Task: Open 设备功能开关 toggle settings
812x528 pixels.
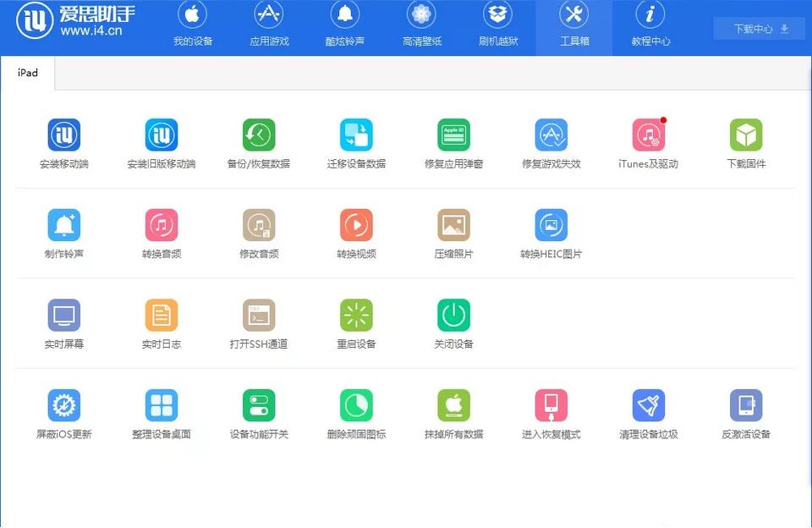Action: [x=259, y=406]
